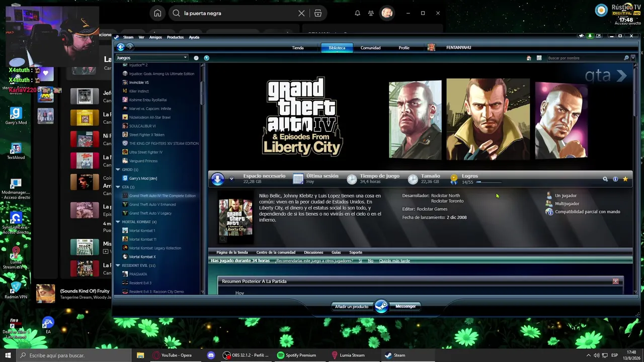
Task: Open the Ver menu
Action: (141, 37)
